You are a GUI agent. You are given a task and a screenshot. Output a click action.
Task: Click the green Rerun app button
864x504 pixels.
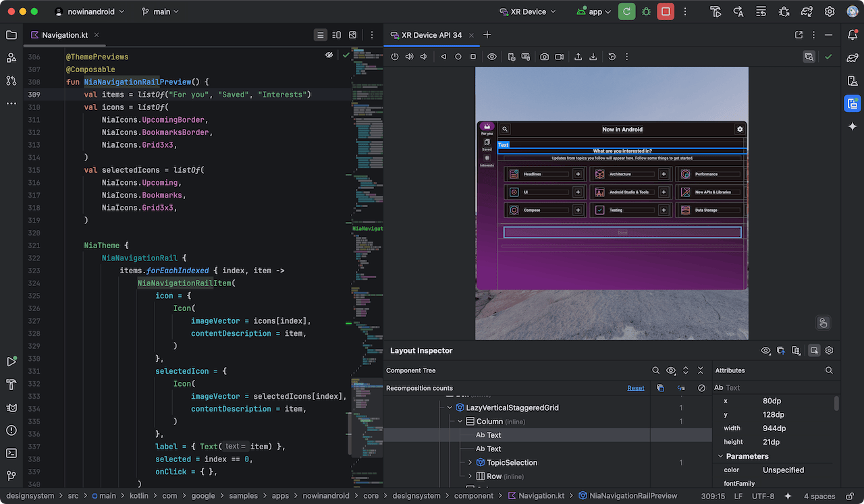tap(626, 11)
